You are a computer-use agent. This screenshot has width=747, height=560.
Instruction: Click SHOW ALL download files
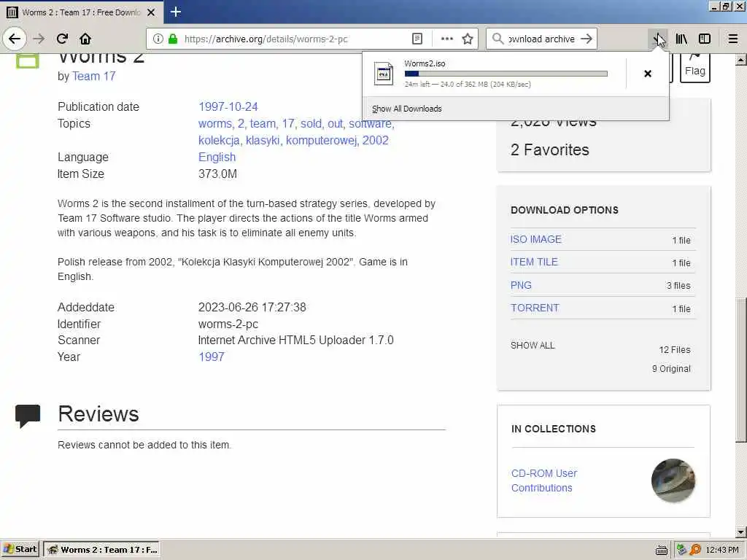(x=533, y=345)
